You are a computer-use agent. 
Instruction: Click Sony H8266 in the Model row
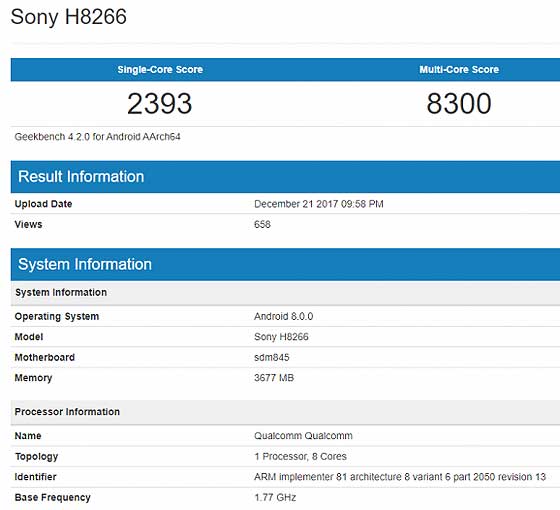281,337
